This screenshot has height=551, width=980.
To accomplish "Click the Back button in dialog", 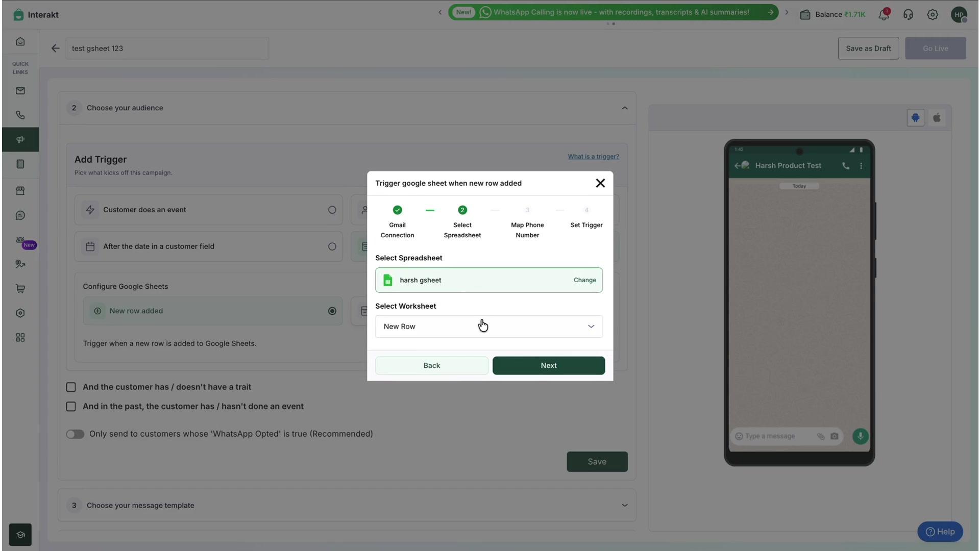I will (432, 366).
